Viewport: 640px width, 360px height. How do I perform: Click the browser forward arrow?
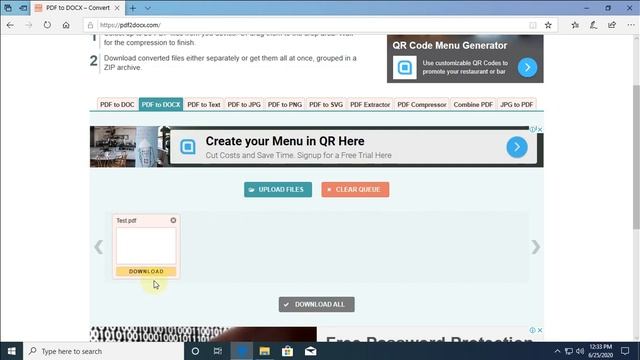tap(29, 25)
